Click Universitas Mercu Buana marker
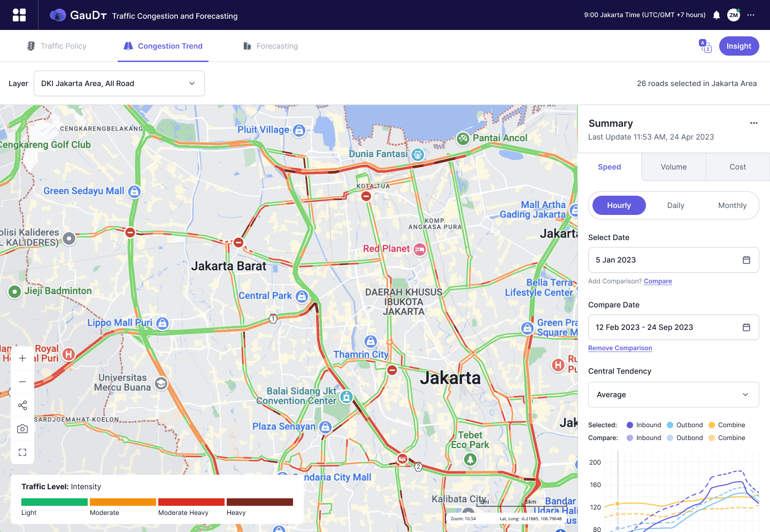This screenshot has height=532, width=770. (161, 383)
